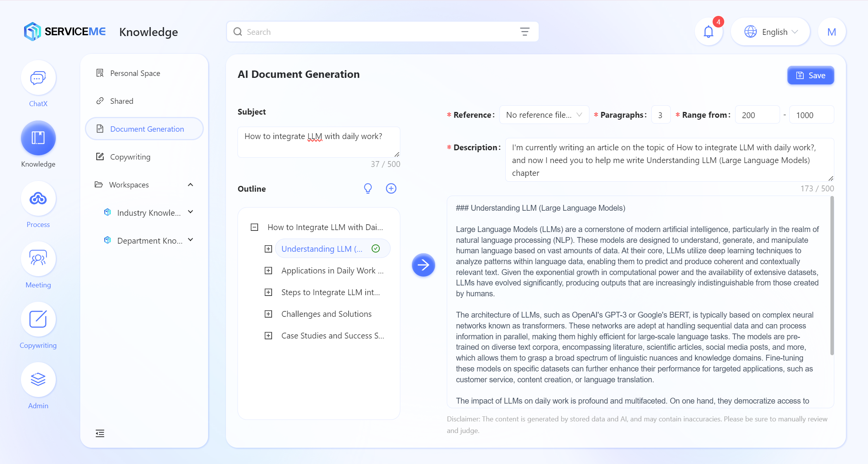Screen dimensions: 868x464
Task: Go to Personal Space
Action: (144, 73)
